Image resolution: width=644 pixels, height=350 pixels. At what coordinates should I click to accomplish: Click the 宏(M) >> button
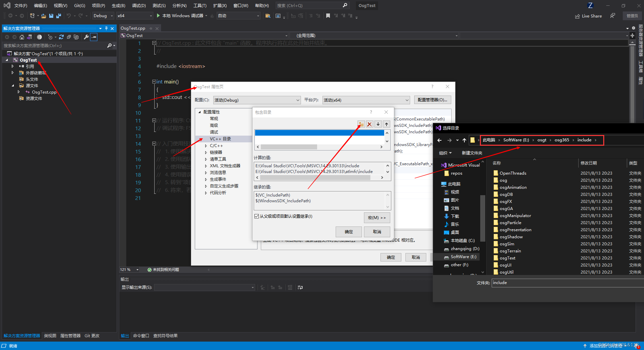377,218
